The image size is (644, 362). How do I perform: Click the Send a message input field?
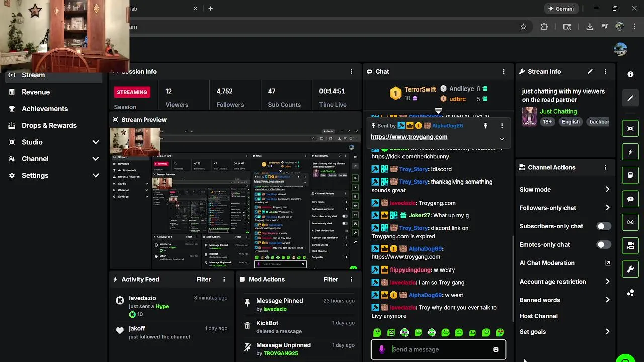coord(438,349)
